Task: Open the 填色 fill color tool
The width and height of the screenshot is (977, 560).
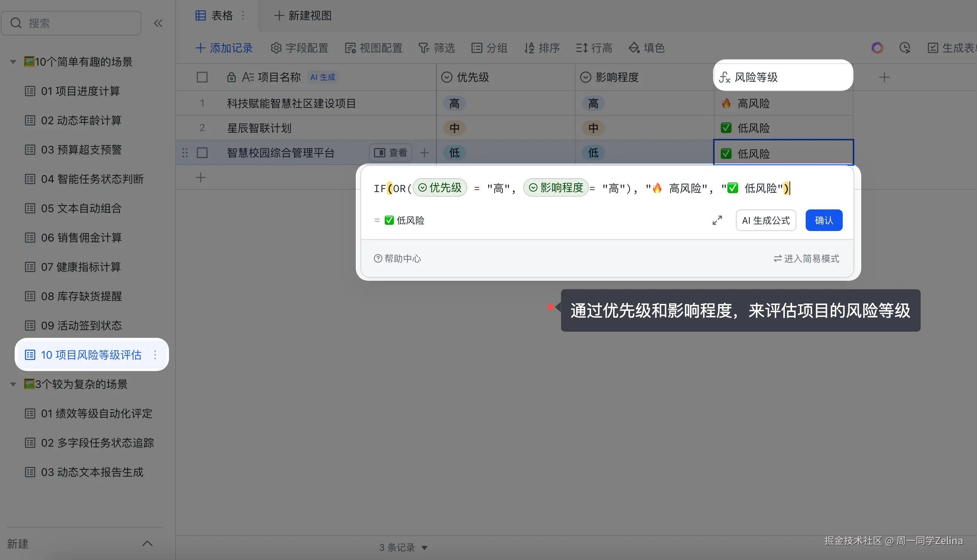Action: pos(647,48)
